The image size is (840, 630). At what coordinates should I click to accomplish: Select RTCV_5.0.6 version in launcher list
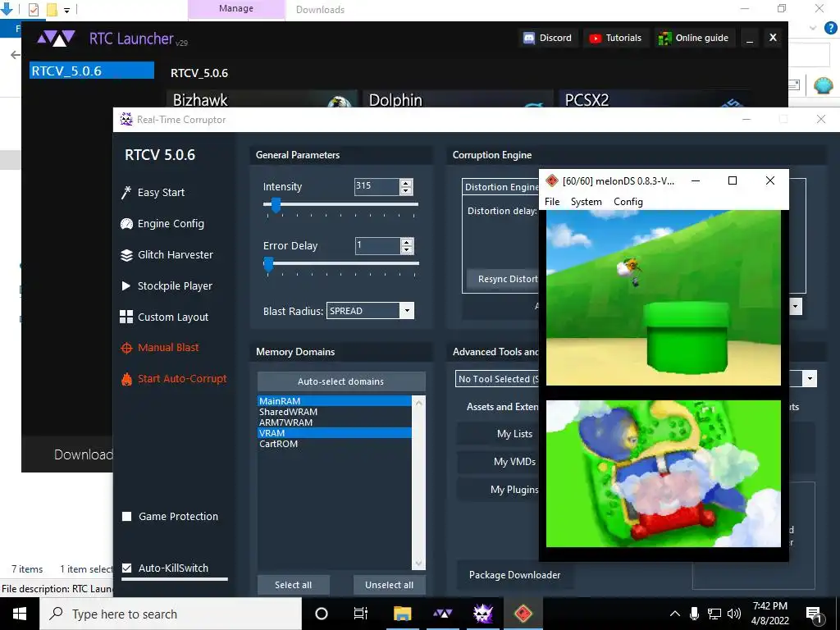92,71
